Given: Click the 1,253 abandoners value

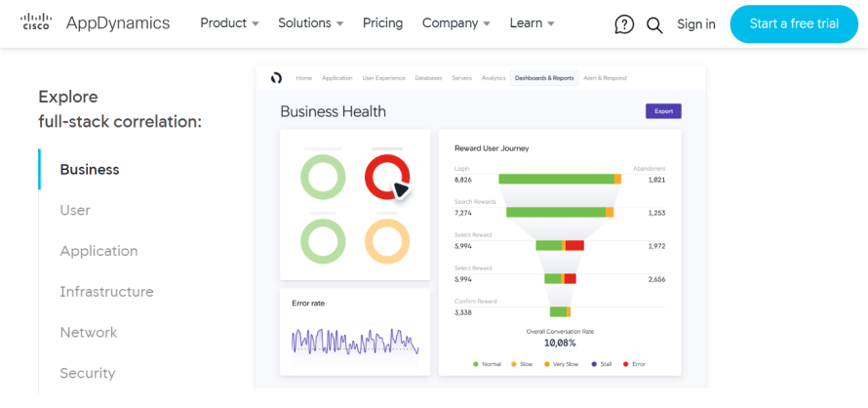Looking at the screenshot, I should pos(656,213).
